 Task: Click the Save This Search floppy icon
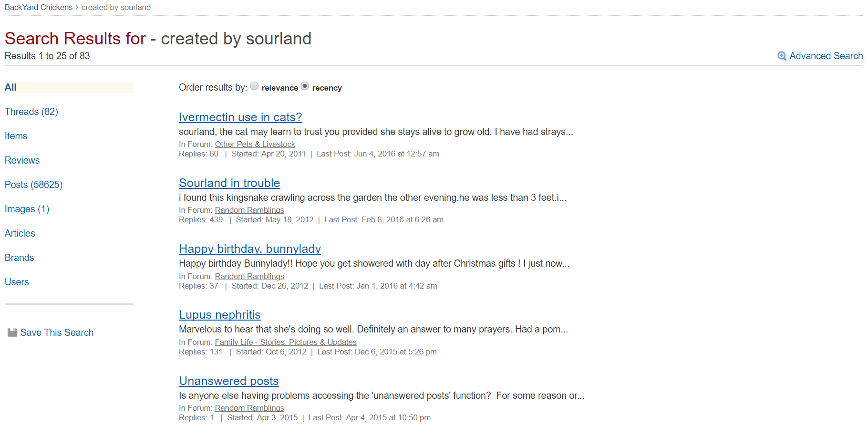12,332
